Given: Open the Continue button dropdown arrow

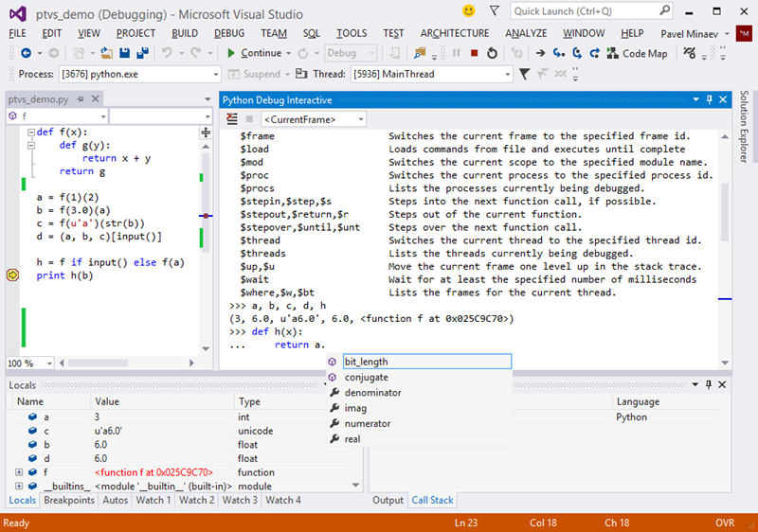Looking at the screenshot, I should point(289,53).
